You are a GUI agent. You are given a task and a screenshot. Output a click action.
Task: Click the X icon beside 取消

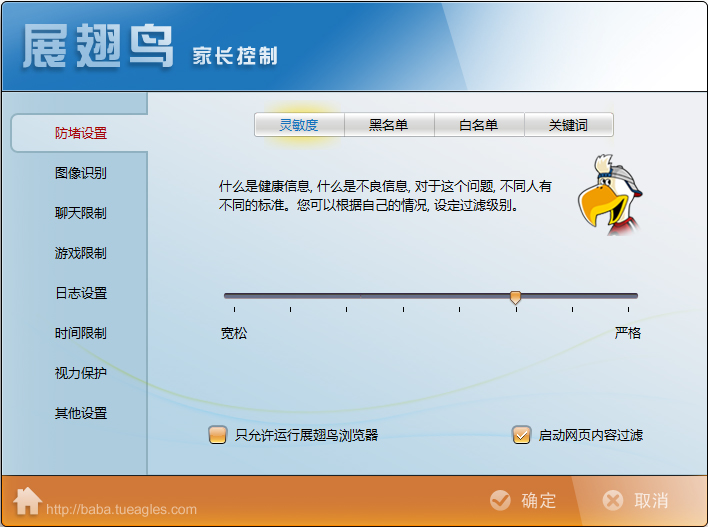pos(613,500)
